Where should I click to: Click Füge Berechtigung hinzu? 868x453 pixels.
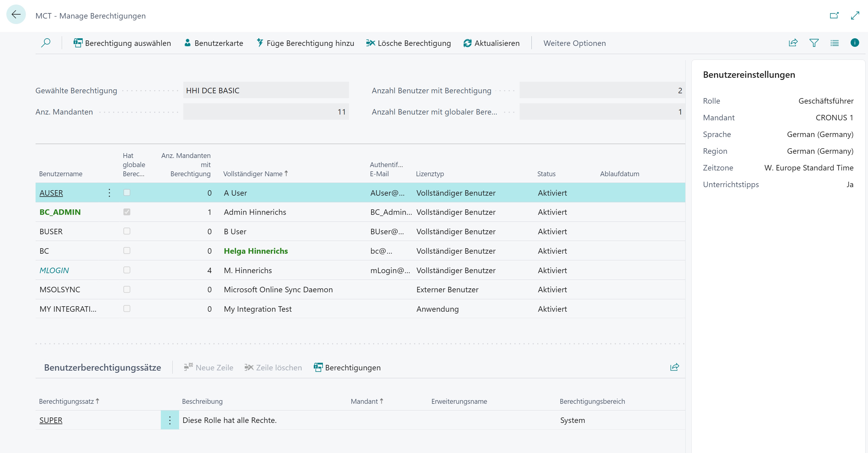coord(305,43)
